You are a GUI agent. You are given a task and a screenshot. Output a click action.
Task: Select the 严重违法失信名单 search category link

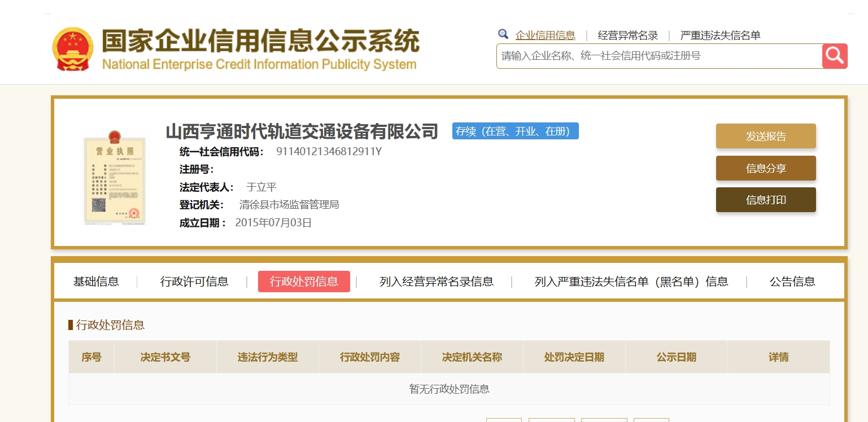[x=720, y=36]
